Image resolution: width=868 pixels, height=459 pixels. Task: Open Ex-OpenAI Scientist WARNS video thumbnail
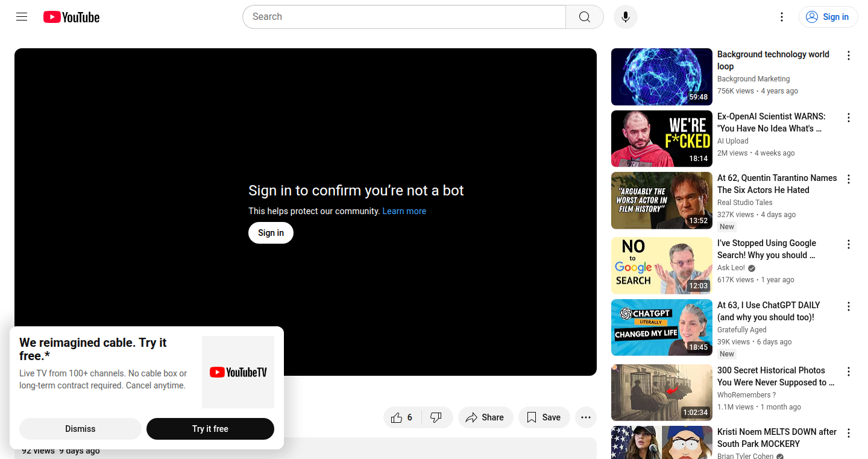coord(662,139)
